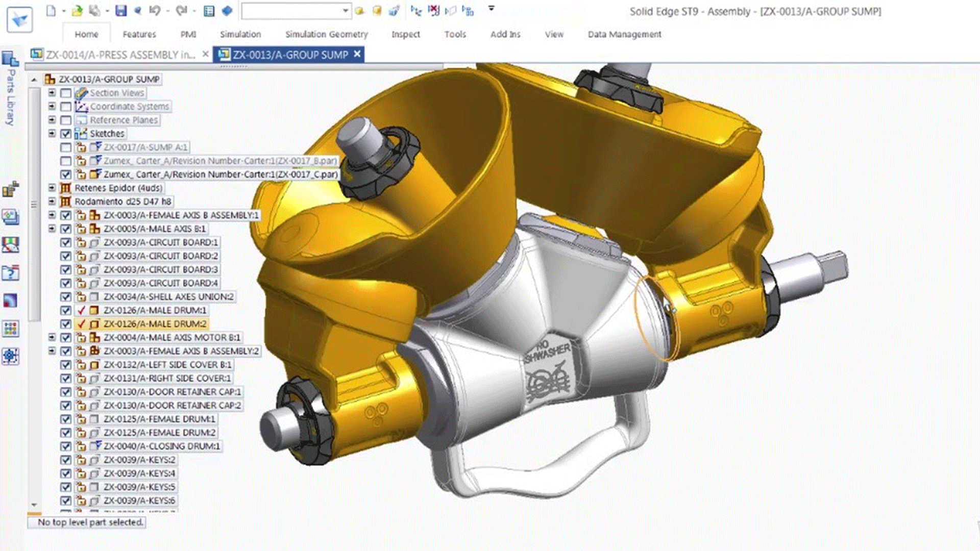Click the red check mark beside MALE DRUM:1

pos(81,310)
